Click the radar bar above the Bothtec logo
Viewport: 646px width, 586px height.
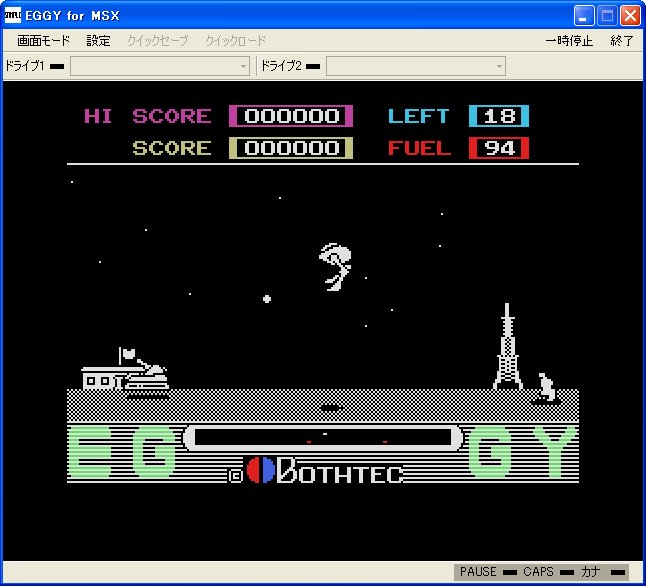coord(323,438)
